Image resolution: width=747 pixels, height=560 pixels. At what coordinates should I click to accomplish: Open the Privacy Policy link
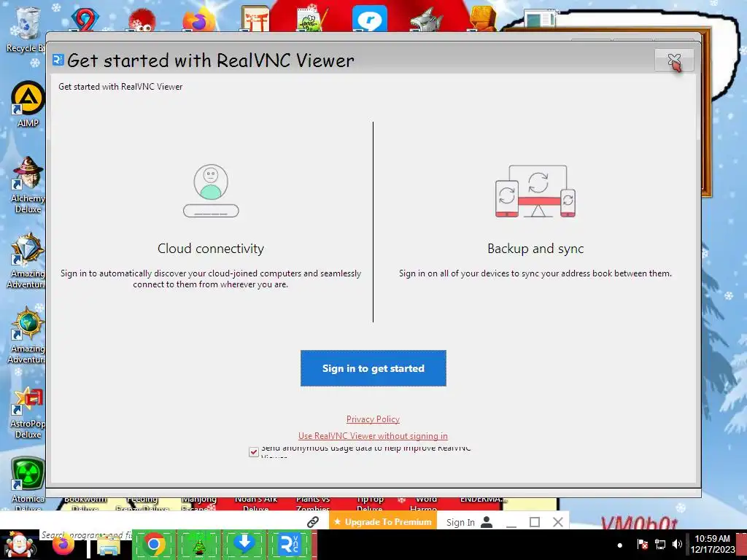coord(373,419)
